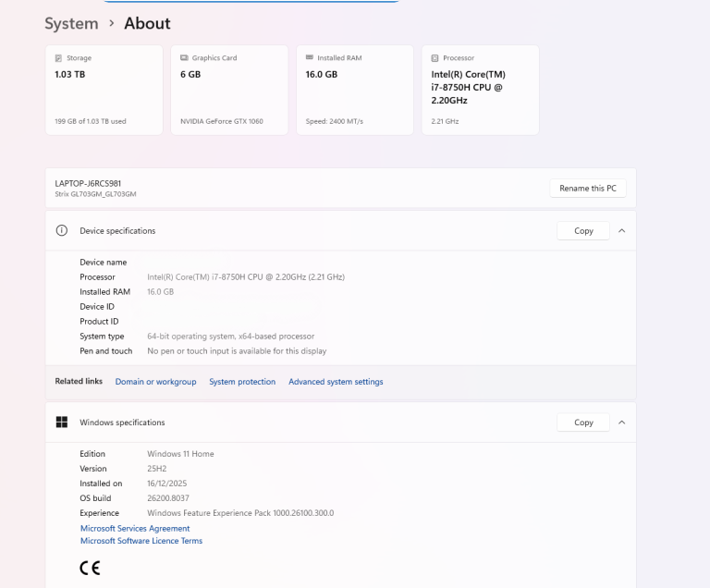The image size is (710, 588).
Task: Click the Installed RAM icon
Action: click(310, 57)
